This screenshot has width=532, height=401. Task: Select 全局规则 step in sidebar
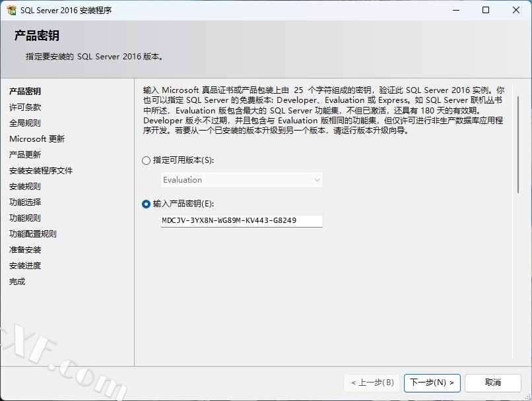pyautogui.click(x=25, y=123)
